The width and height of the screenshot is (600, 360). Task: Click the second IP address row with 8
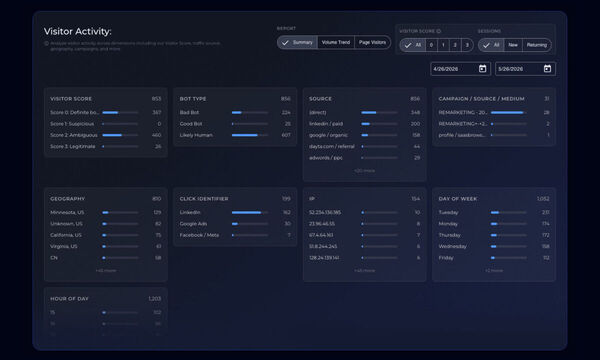pyautogui.click(x=364, y=224)
